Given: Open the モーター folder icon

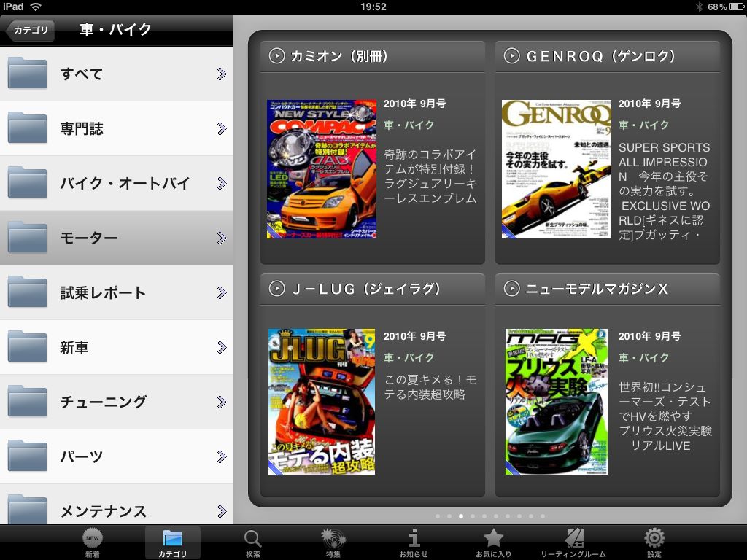Looking at the screenshot, I should point(27,237).
